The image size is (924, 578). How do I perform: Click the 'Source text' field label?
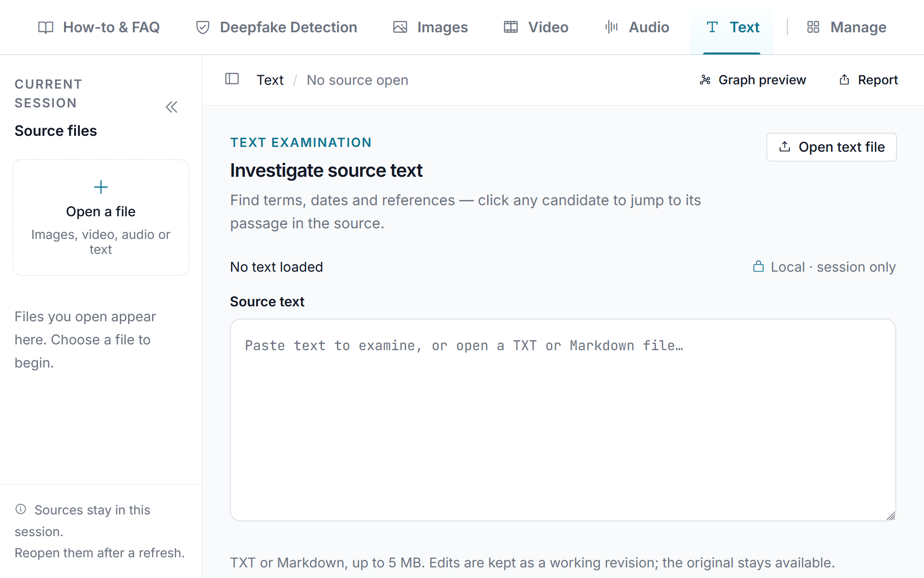pyautogui.click(x=267, y=302)
